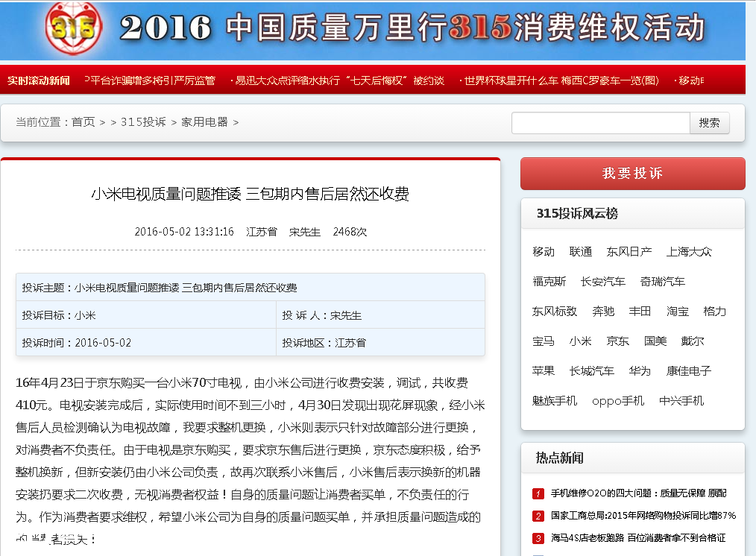Click the search keyword input box
756x556 pixels.
(x=601, y=123)
